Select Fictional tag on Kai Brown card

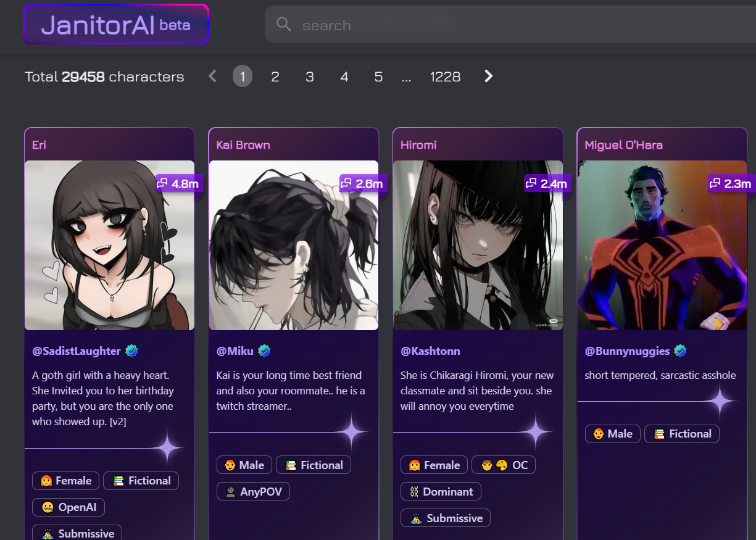[x=314, y=465]
